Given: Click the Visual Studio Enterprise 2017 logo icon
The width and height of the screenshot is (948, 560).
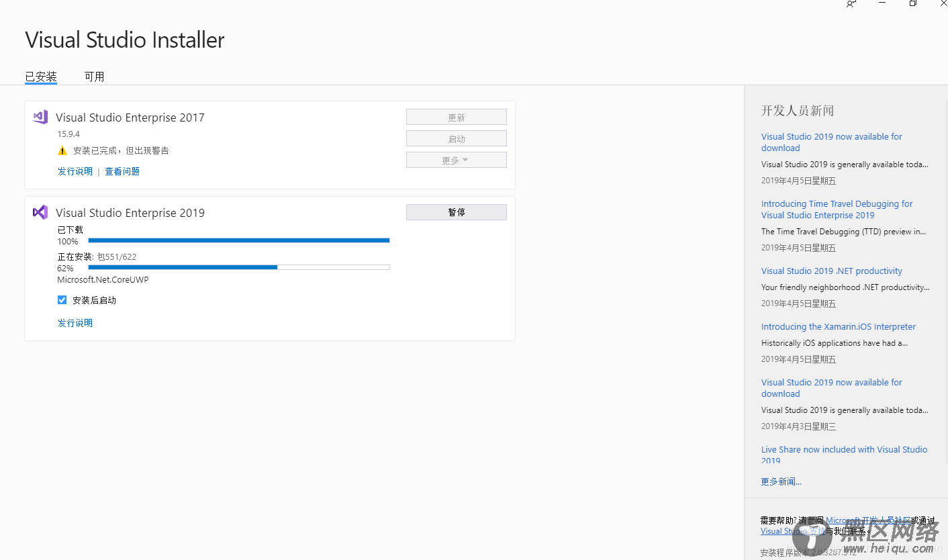Looking at the screenshot, I should 40,117.
